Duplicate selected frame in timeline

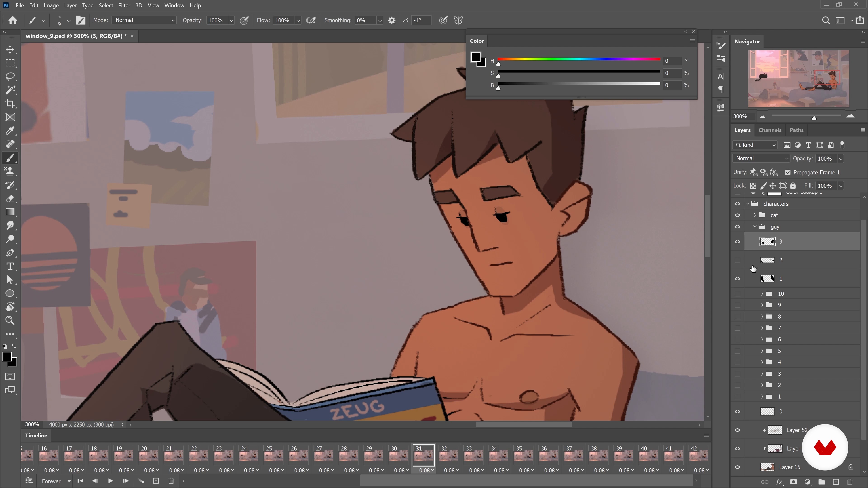[156, 481]
